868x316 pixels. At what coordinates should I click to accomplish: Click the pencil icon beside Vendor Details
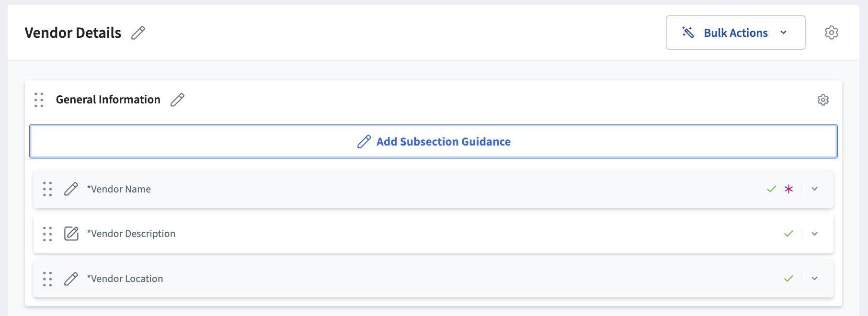click(138, 33)
